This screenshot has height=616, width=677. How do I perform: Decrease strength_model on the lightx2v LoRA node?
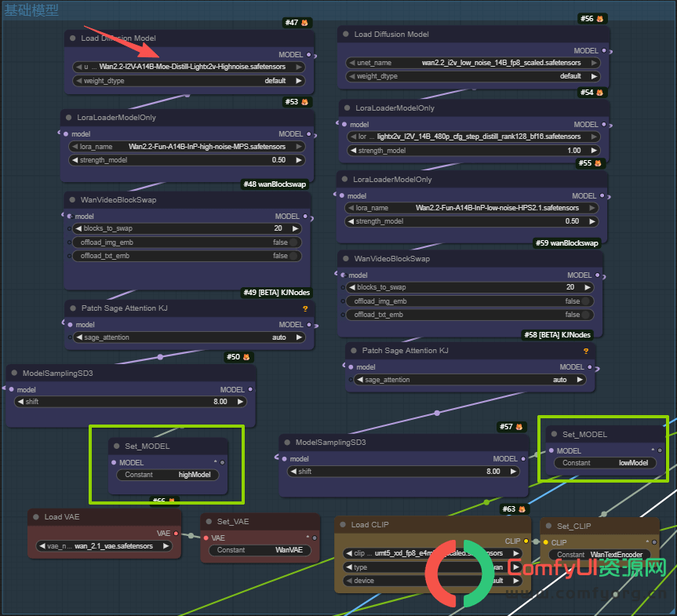[x=353, y=151]
